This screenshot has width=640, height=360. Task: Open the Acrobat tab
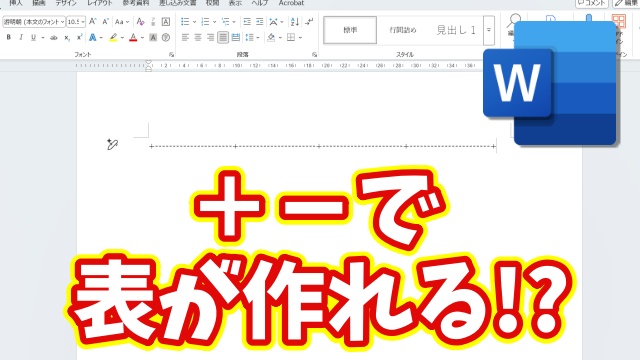pyautogui.click(x=291, y=3)
